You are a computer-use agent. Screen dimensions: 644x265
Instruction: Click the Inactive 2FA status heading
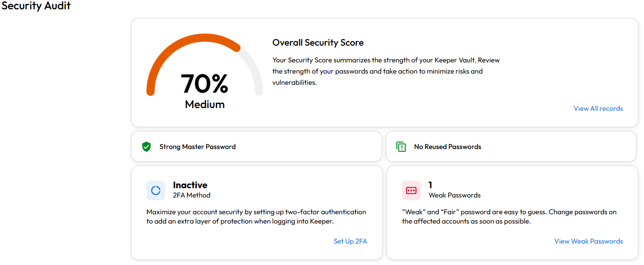pos(190,185)
